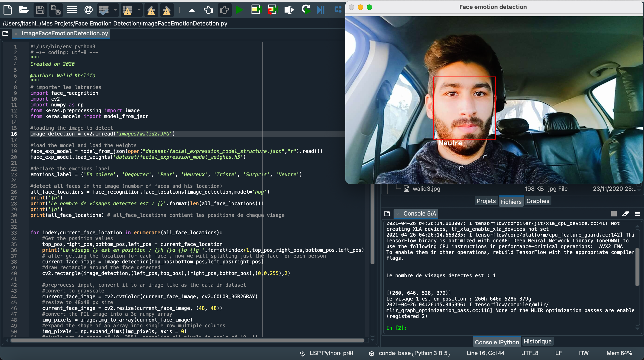Start debugging the file icon

click(321, 10)
